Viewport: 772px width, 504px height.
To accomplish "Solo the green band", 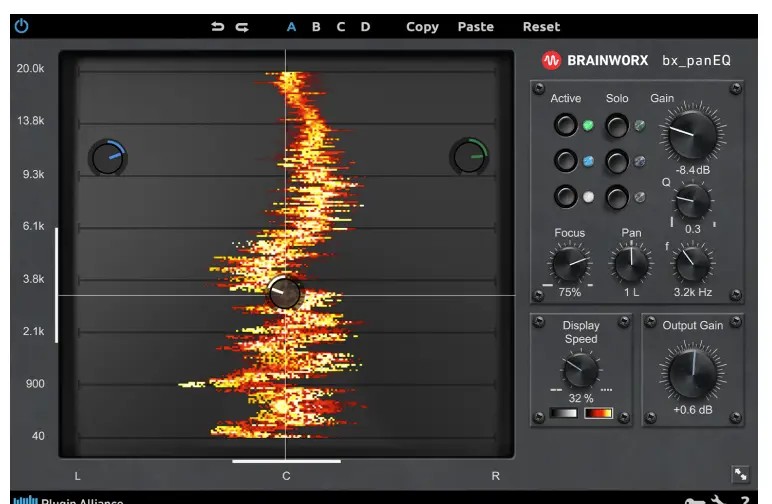I will (616, 126).
